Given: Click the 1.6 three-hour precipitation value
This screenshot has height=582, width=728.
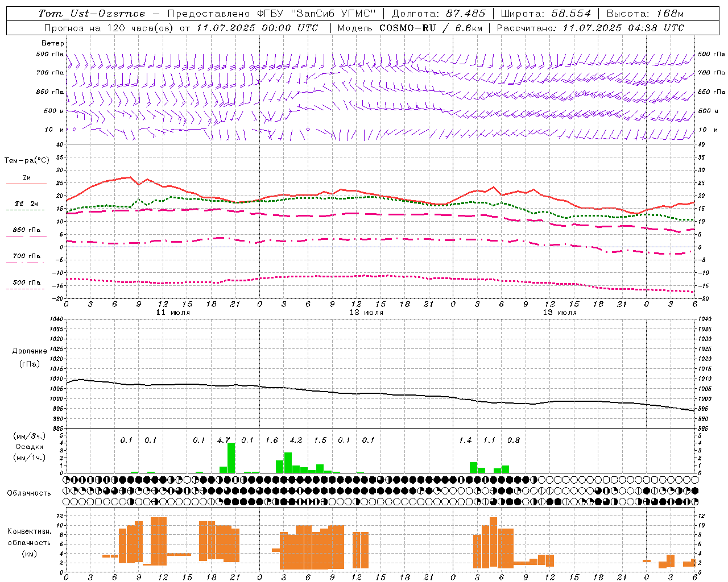Looking at the screenshot, I should click(x=272, y=440).
